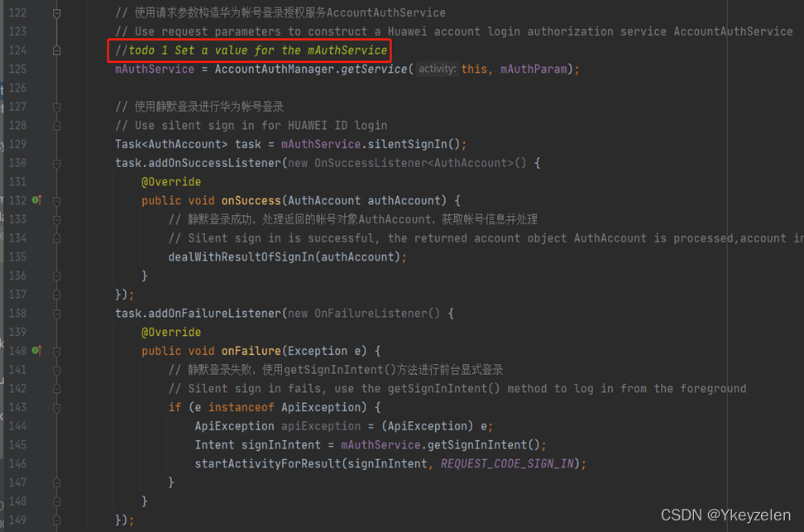Click the 'instanceof' keyword on line 143
The height and width of the screenshot is (532, 804).
pyautogui.click(x=241, y=407)
